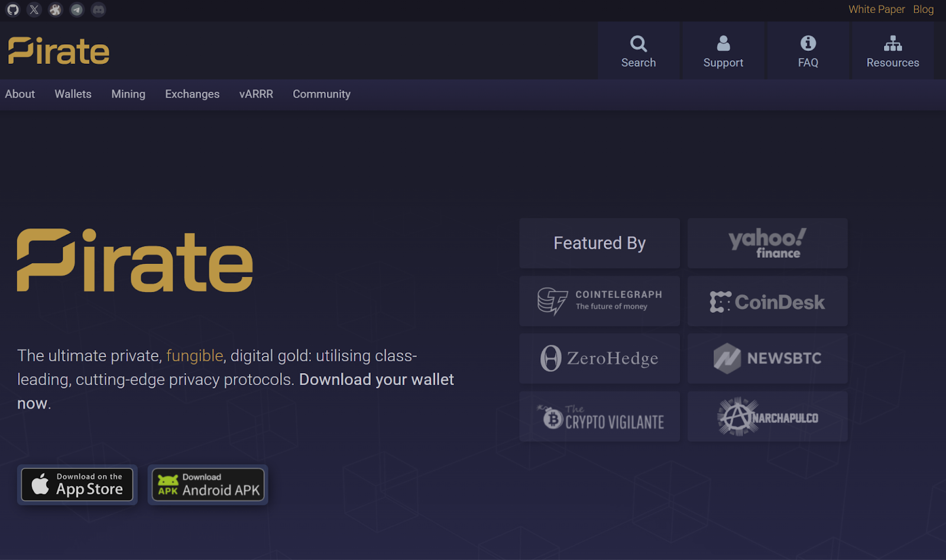
Task: Open the vARRR menu
Action: coord(256,94)
